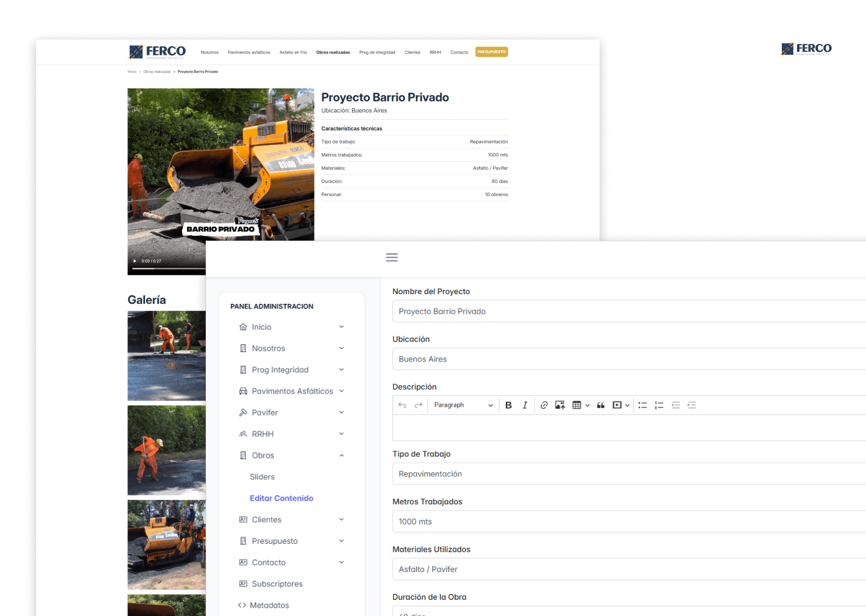Click the code icon beside Metadatos
The height and width of the screenshot is (616, 866).
pyautogui.click(x=242, y=605)
